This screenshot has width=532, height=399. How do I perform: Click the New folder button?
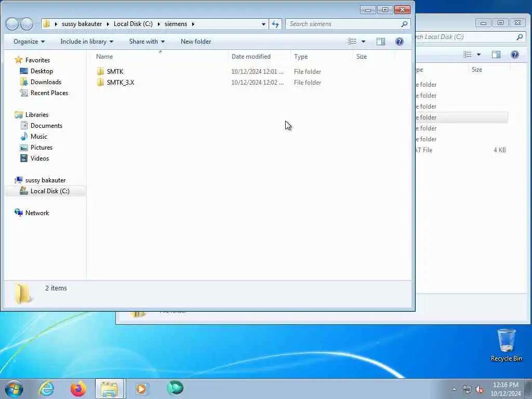pyautogui.click(x=196, y=42)
